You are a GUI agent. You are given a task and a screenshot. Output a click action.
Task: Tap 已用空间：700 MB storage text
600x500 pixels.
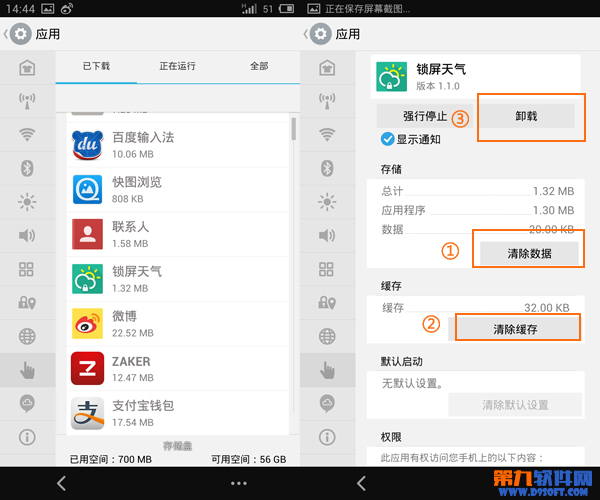[111, 459]
